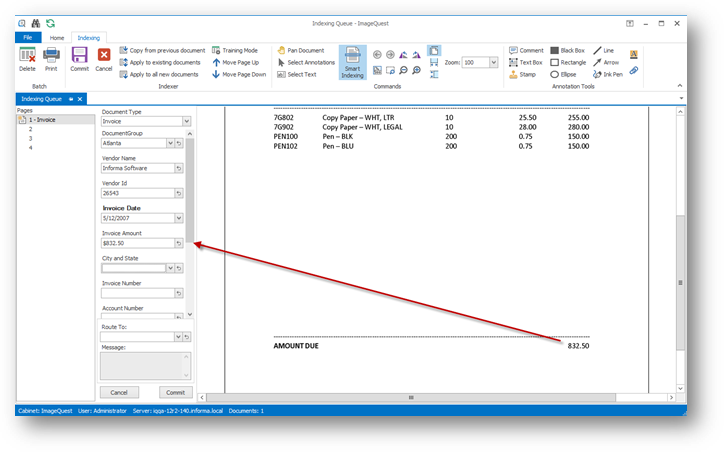Image resolution: width=724 pixels, height=452 pixels.
Task: Toggle the fit page view icon
Action: (434, 50)
